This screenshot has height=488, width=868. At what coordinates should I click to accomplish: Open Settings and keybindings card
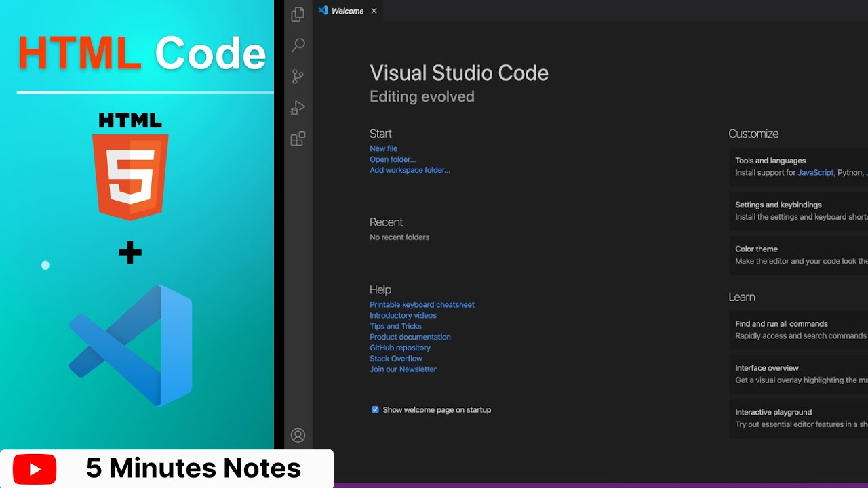[x=799, y=211]
